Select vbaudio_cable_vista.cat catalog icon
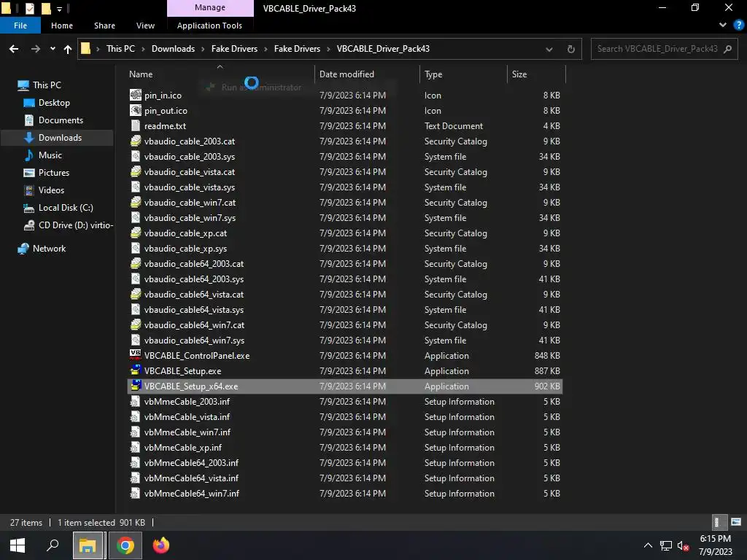This screenshot has height=560, width=747. coord(136,171)
